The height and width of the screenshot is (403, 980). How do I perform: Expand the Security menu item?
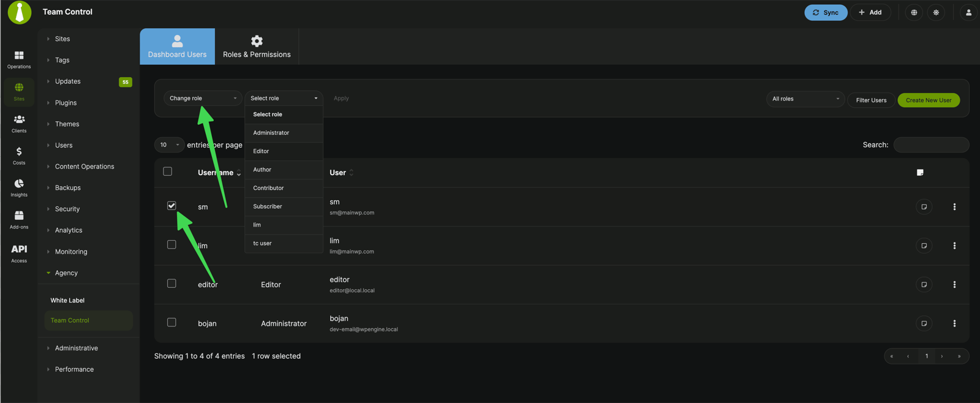[67, 209]
